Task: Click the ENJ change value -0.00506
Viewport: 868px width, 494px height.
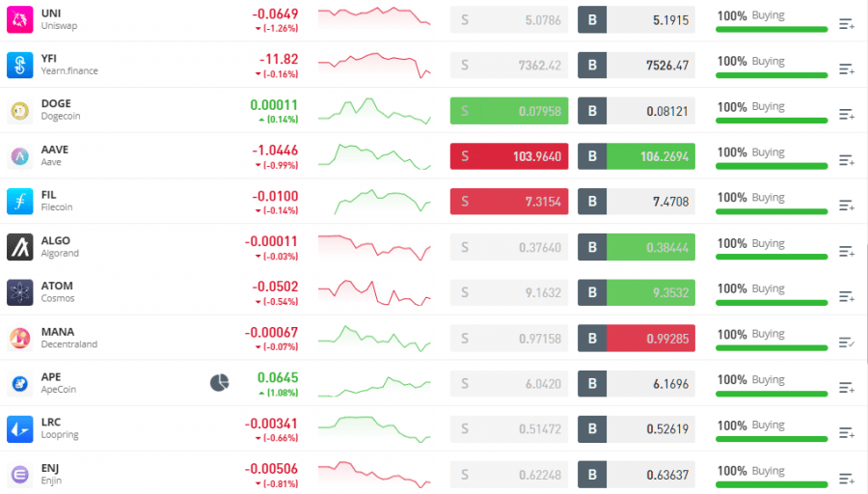Action: [x=272, y=469]
